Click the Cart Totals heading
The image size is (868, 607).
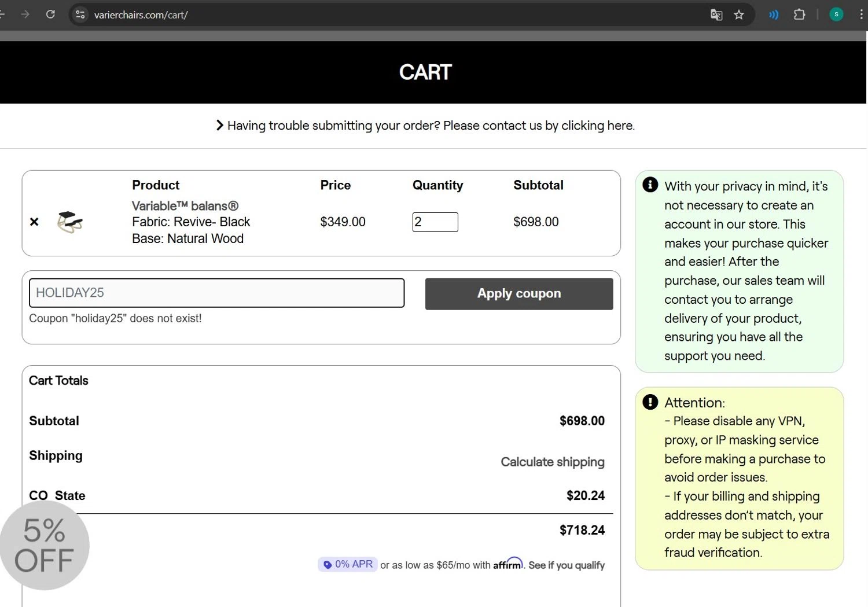coord(58,381)
